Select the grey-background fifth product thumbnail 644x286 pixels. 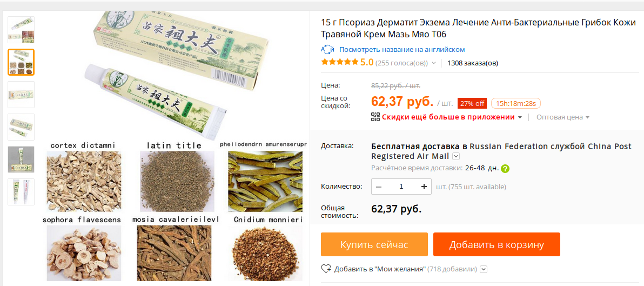point(21,159)
